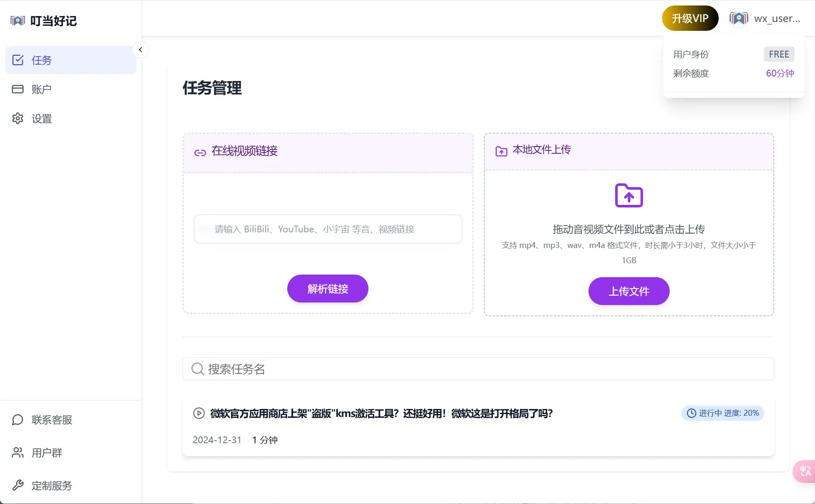Click the 设置 gear icon

pos(18,119)
